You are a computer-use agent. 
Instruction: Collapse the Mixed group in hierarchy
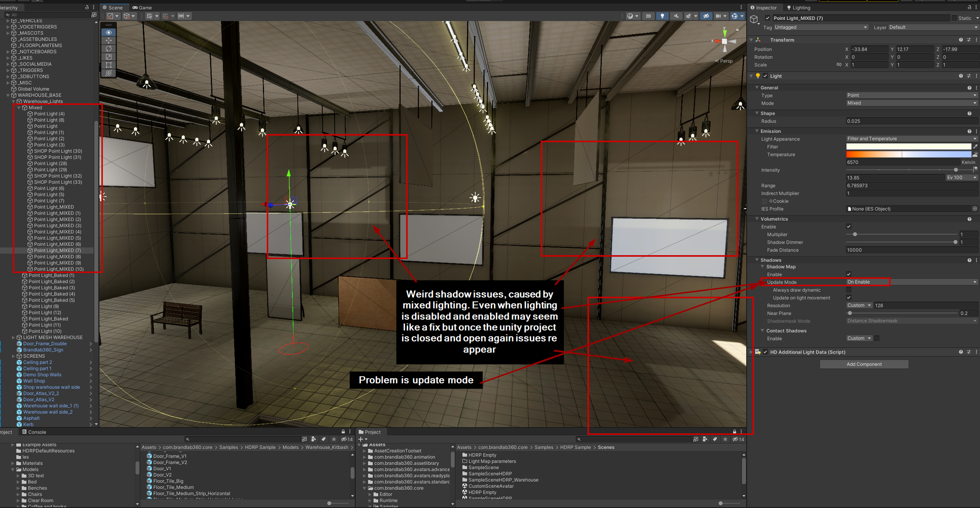point(19,108)
